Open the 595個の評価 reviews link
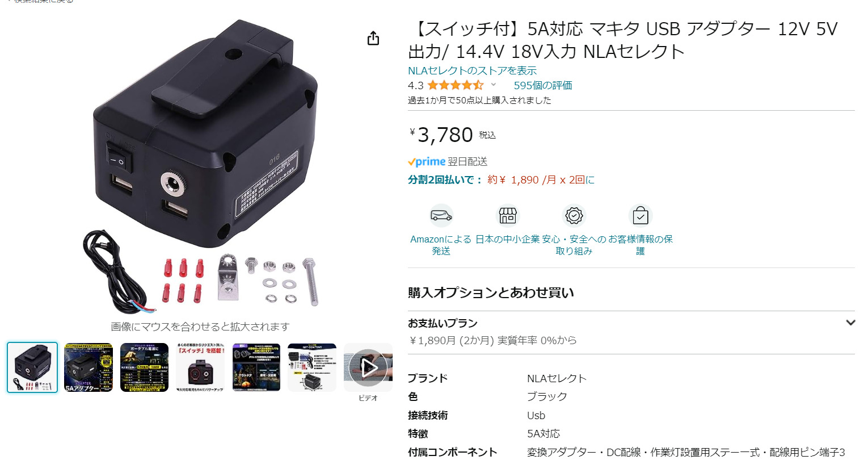The width and height of the screenshot is (868, 460). tap(542, 85)
